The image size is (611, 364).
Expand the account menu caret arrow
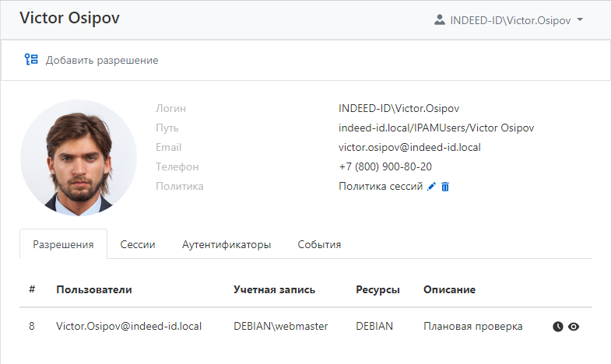580,20
